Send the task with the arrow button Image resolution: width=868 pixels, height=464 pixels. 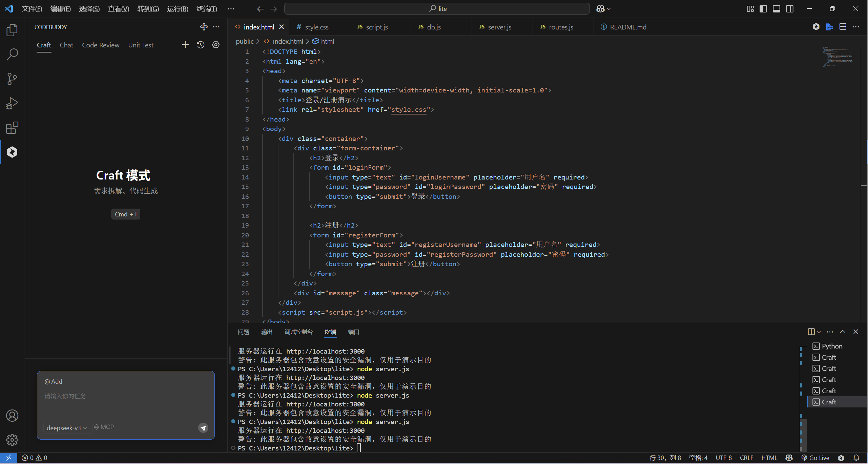(x=203, y=428)
